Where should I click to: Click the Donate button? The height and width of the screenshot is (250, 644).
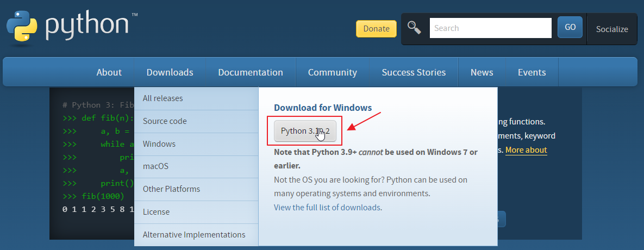point(376,29)
